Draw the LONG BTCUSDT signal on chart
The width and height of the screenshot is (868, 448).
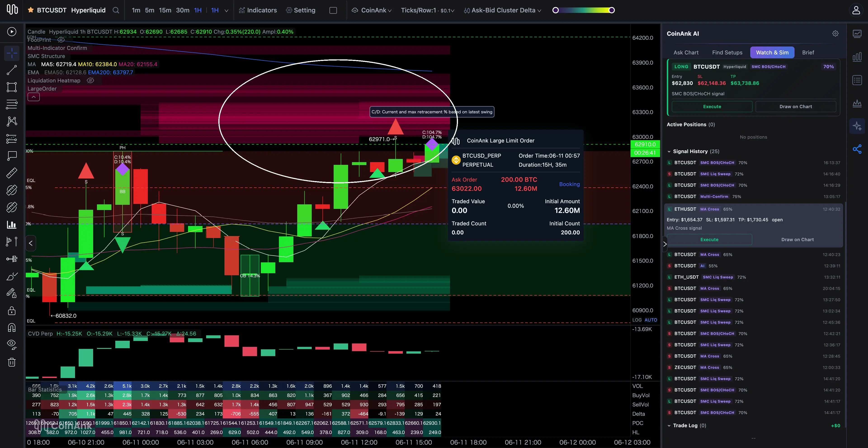pos(796,107)
